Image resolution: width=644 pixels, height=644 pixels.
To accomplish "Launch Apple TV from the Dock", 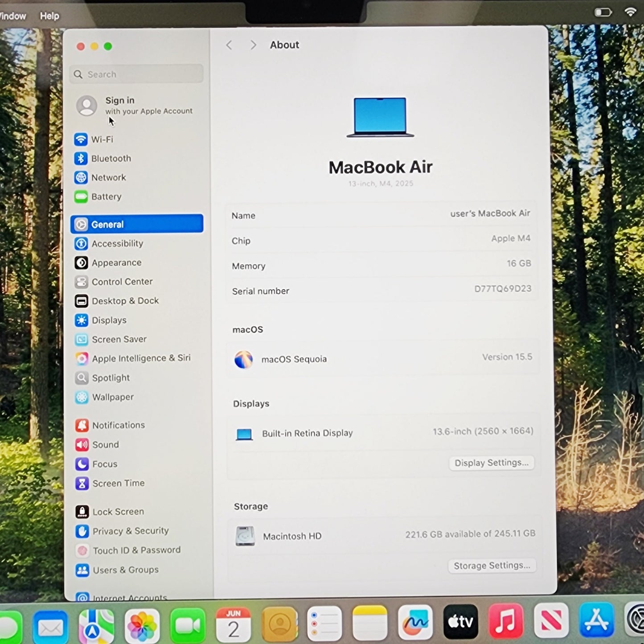I will tap(460, 622).
